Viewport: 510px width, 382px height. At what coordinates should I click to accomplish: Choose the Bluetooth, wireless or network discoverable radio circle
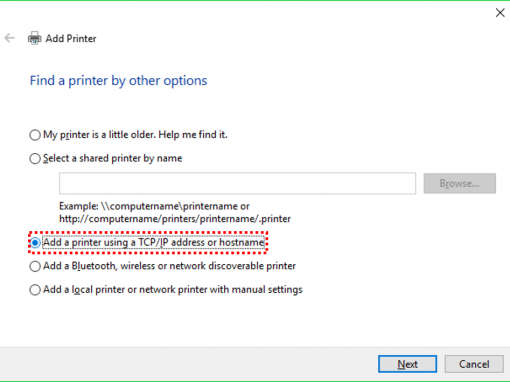35,266
